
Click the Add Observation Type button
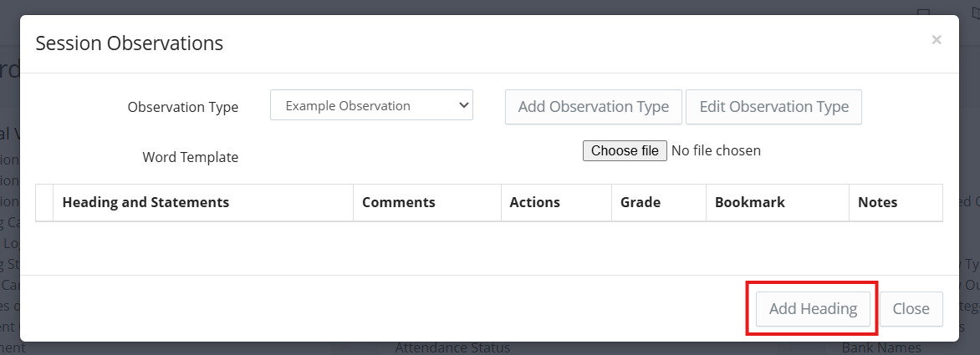click(593, 107)
